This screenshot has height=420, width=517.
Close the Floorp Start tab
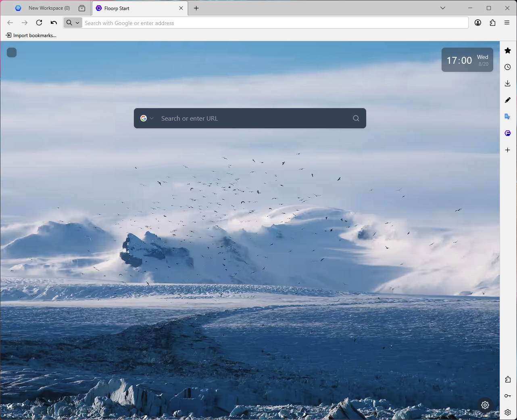coord(181,8)
